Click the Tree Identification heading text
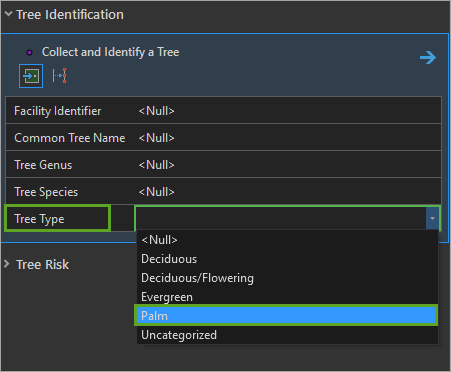Screen dimensions: 451x372 pos(70,14)
